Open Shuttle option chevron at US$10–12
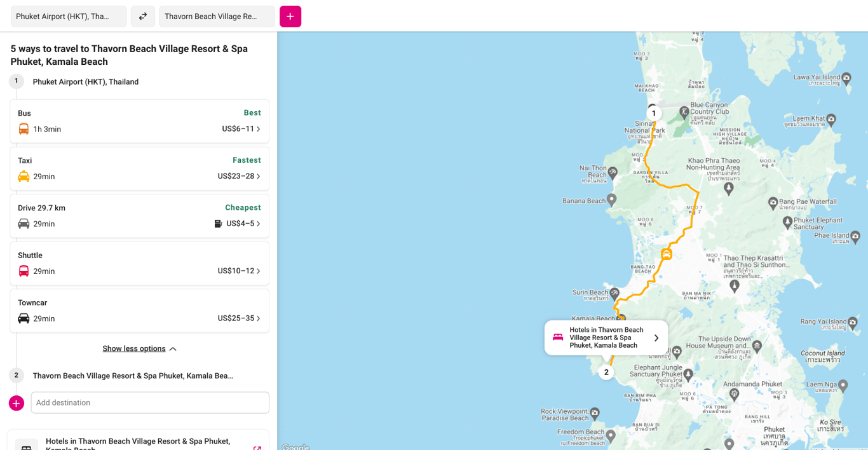This screenshot has width=868, height=450. (x=258, y=271)
